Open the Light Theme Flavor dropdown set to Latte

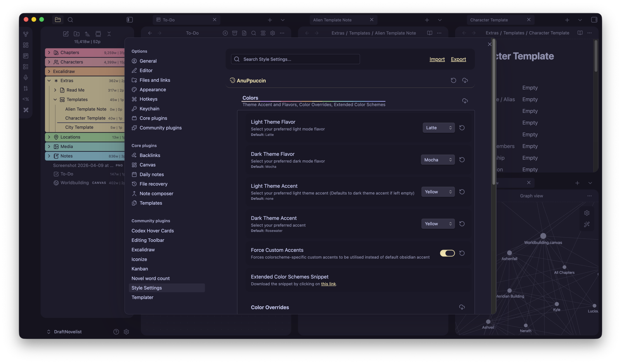[x=438, y=127]
